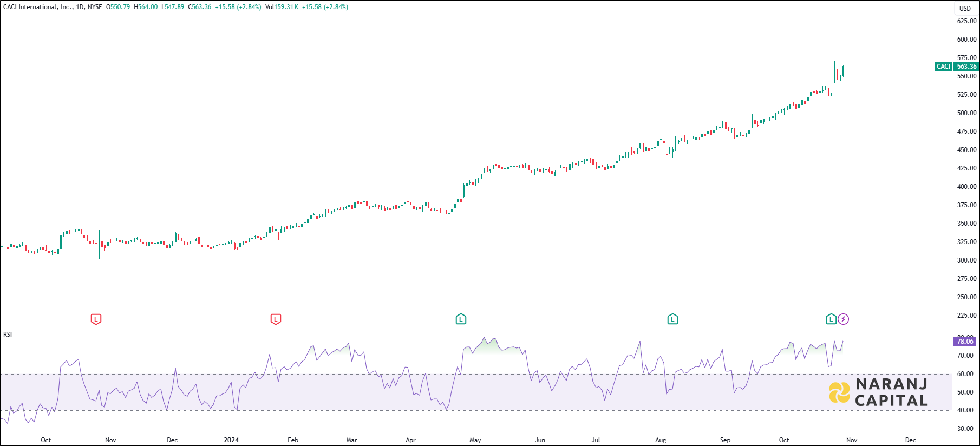Click the Vol 159.31 K volume readout

(282, 7)
